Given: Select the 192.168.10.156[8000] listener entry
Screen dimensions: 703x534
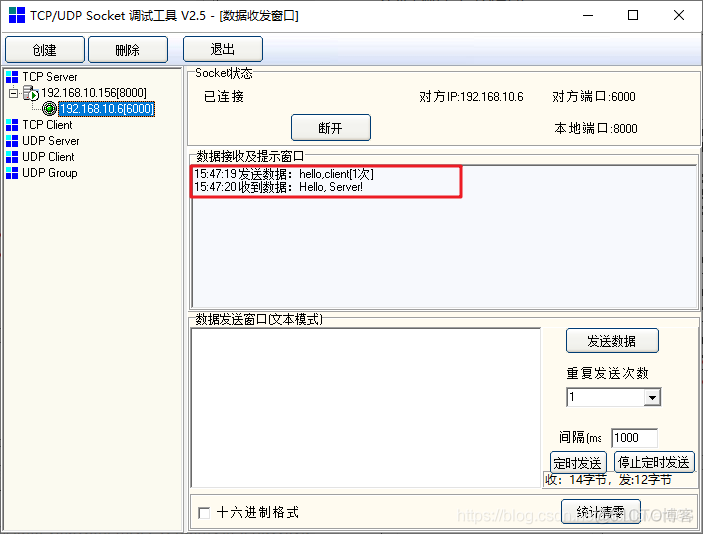Looking at the screenshot, I should pyautogui.click(x=94, y=93).
